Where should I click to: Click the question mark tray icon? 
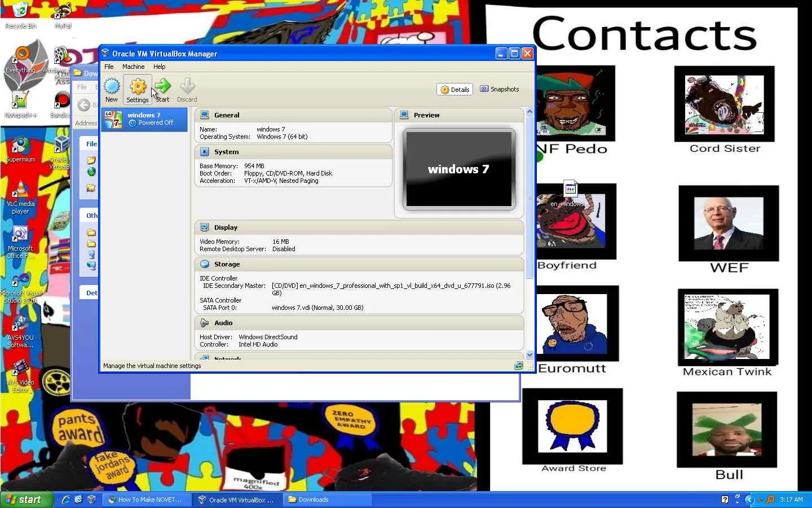coord(725,500)
